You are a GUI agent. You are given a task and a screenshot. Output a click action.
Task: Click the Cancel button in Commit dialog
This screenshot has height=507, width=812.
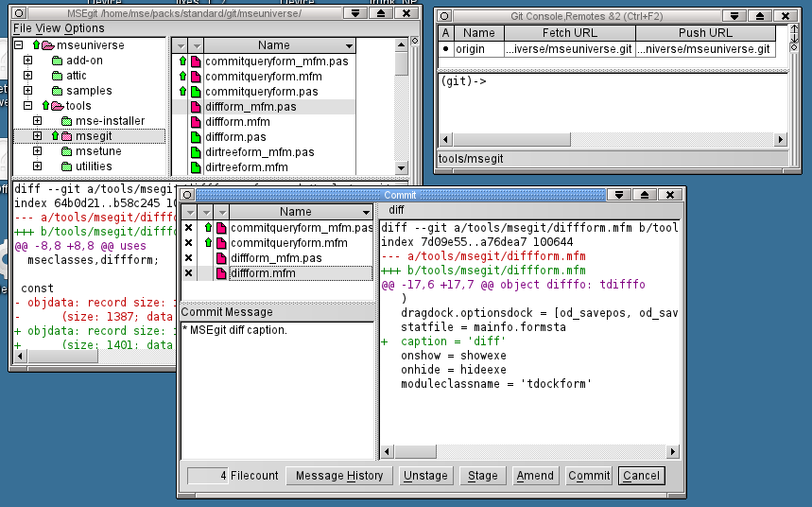tap(641, 476)
